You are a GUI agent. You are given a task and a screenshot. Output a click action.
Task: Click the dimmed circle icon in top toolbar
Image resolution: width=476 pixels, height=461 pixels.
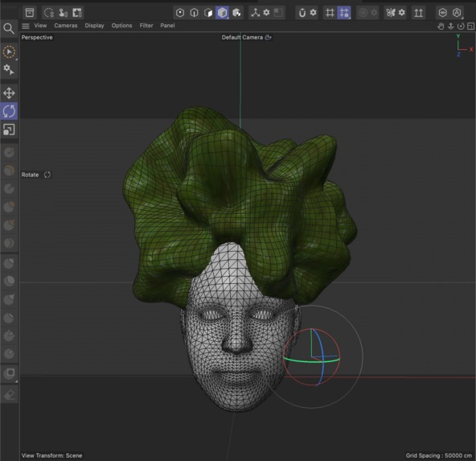click(363, 13)
